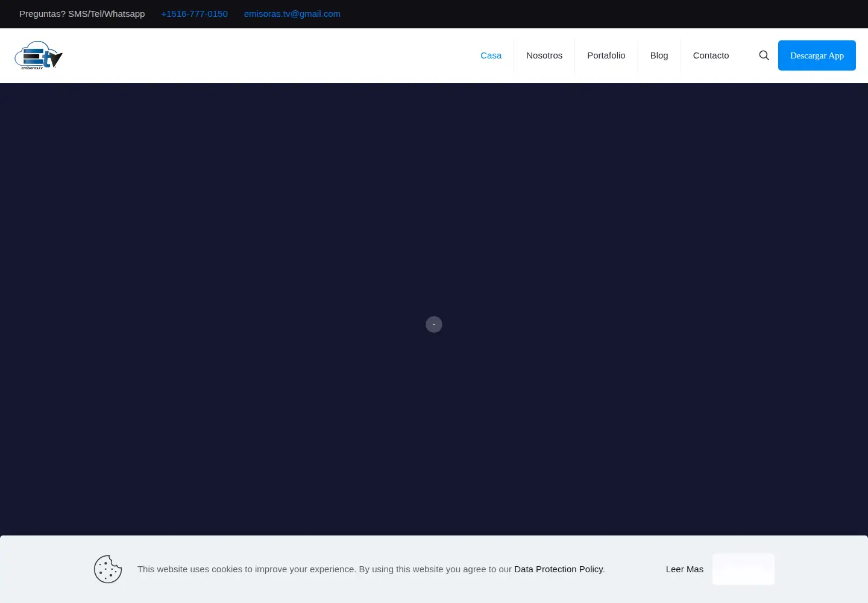Open the Nosotros page
This screenshot has height=603, width=868.
coord(544,55)
